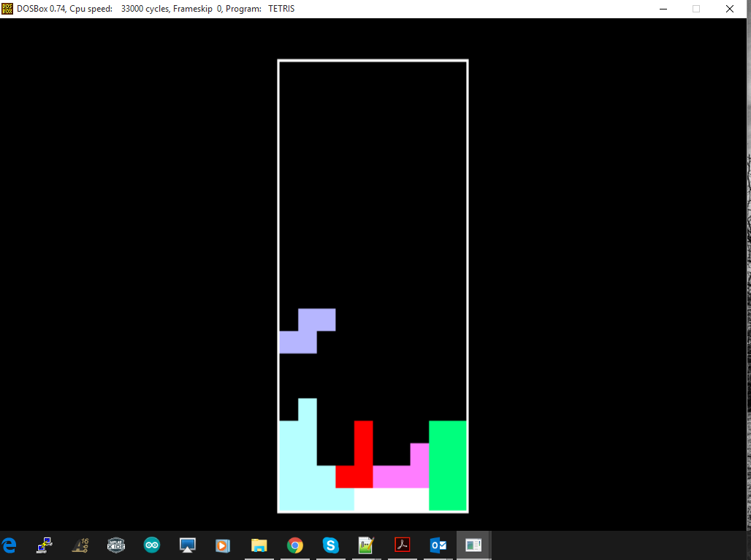Launch PuTTY from the taskbar
The width and height of the screenshot is (751, 560).
click(x=45, y=545)
